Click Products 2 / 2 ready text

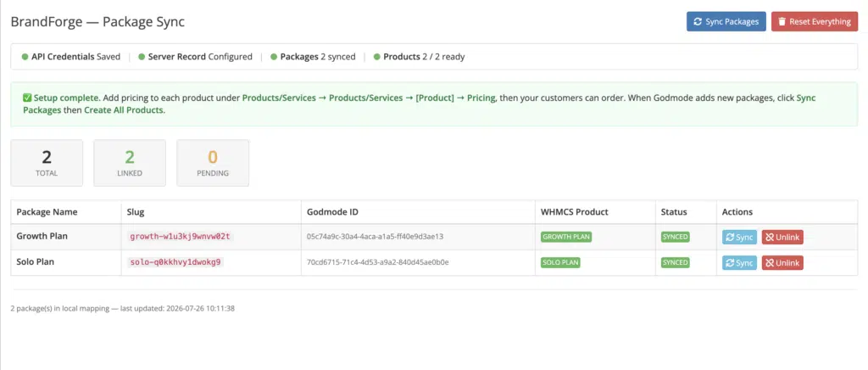(x=424, y=57)
